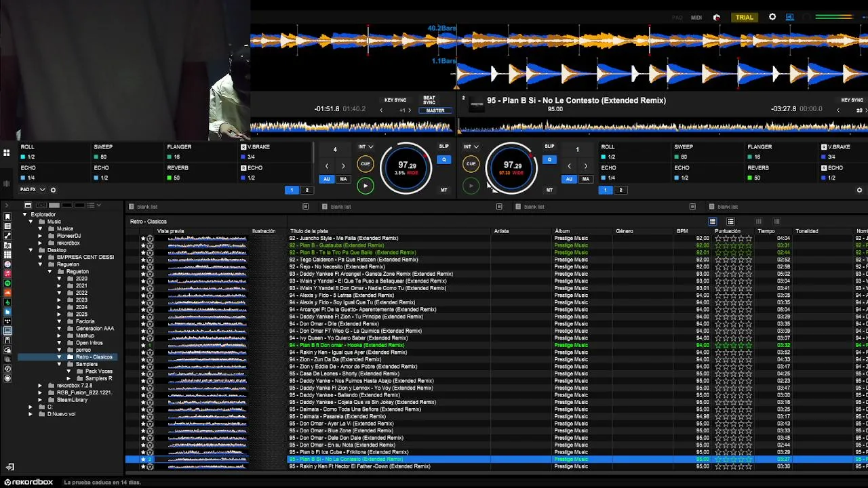Toggle quantize Q on deck 1
The height and width of the screenshot is (488, 868).
tap(443, 160)
